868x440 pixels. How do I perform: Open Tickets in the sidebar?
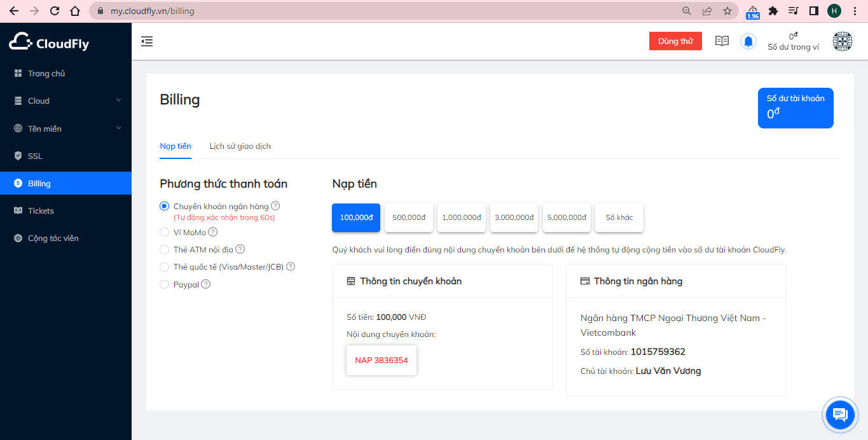point(65,210)
